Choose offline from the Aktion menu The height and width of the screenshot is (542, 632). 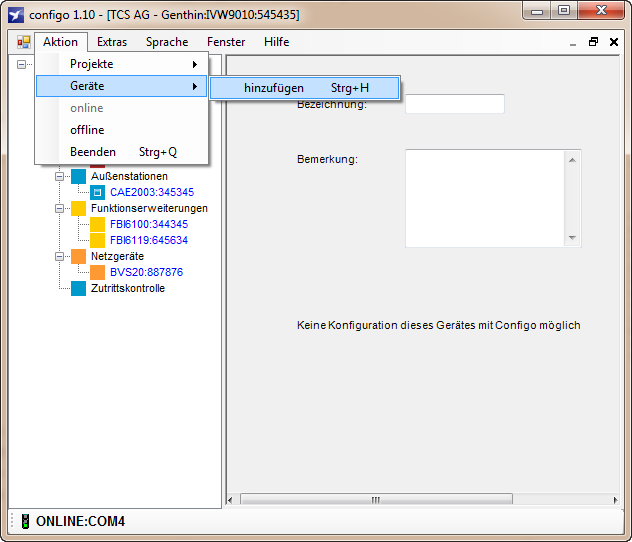87,130
